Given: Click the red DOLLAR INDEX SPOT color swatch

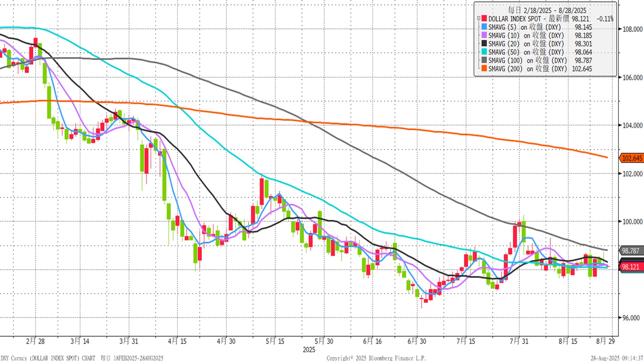Looking at the screenshot, I should [x=484, y=18].
